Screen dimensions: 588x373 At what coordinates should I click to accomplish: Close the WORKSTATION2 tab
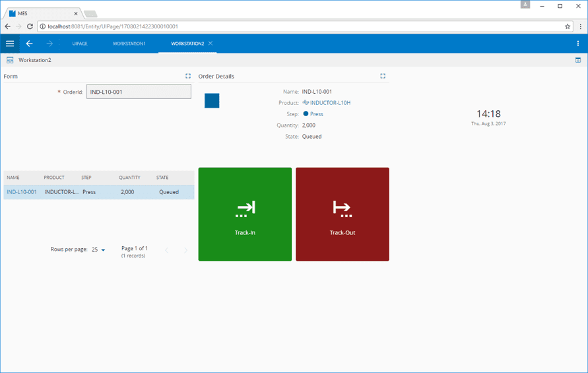click(211, 44)
